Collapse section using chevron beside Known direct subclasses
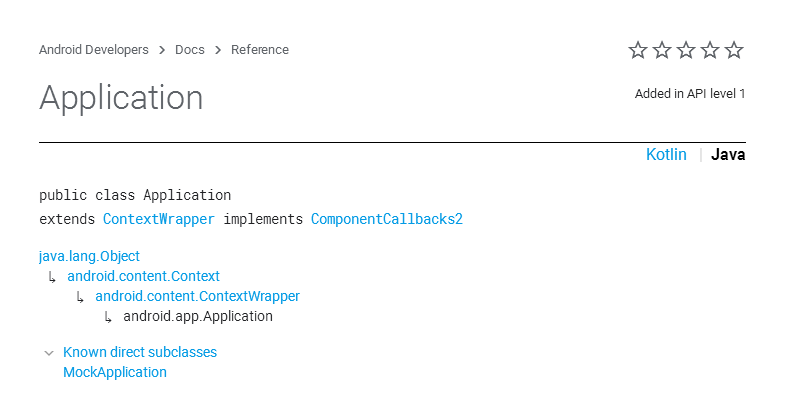Image resolution: width=786 pixels, height=408 pixels. point(48,353)
